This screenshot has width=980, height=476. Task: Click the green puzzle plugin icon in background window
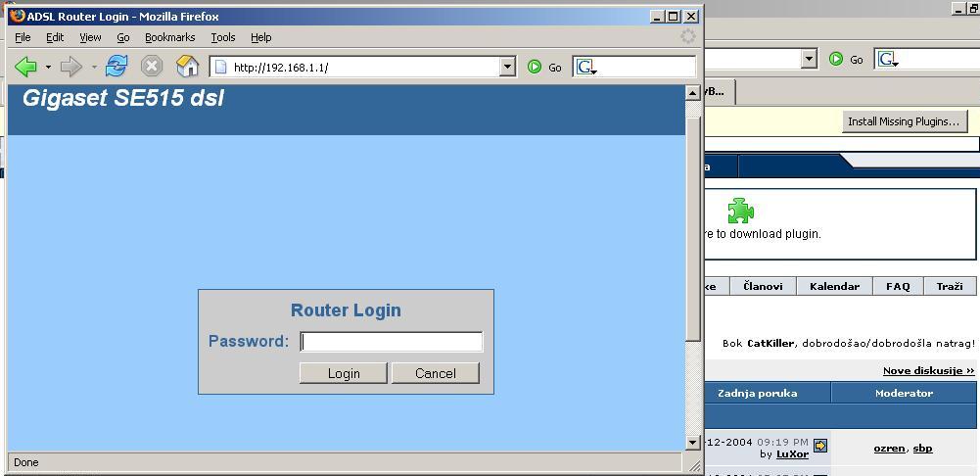tap(740, 211)
